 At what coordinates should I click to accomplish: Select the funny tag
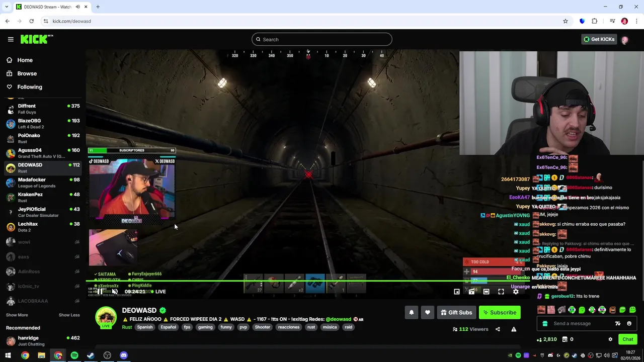pyautogui.click(x=226, y=327)
